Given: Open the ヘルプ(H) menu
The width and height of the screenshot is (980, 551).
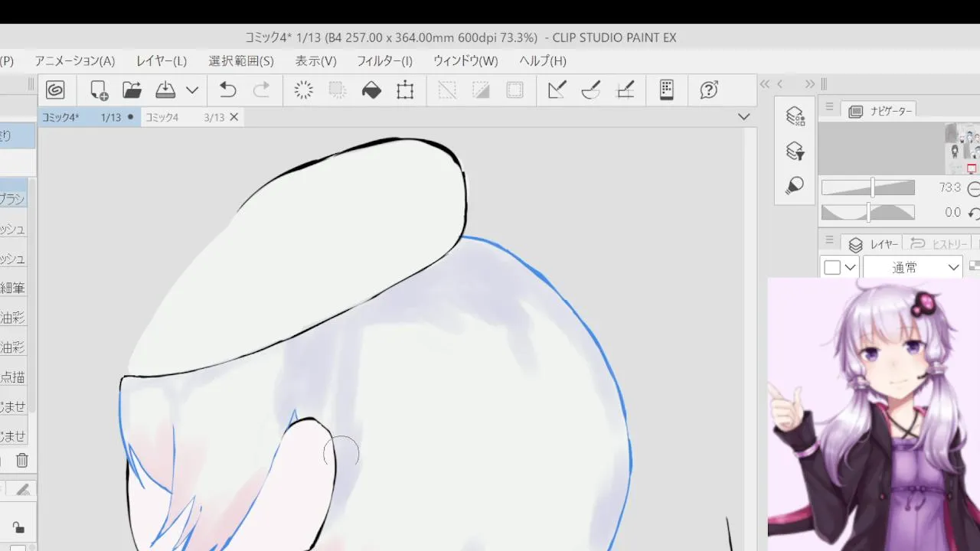Looking at the screenshot, I should tap(543, 60).
